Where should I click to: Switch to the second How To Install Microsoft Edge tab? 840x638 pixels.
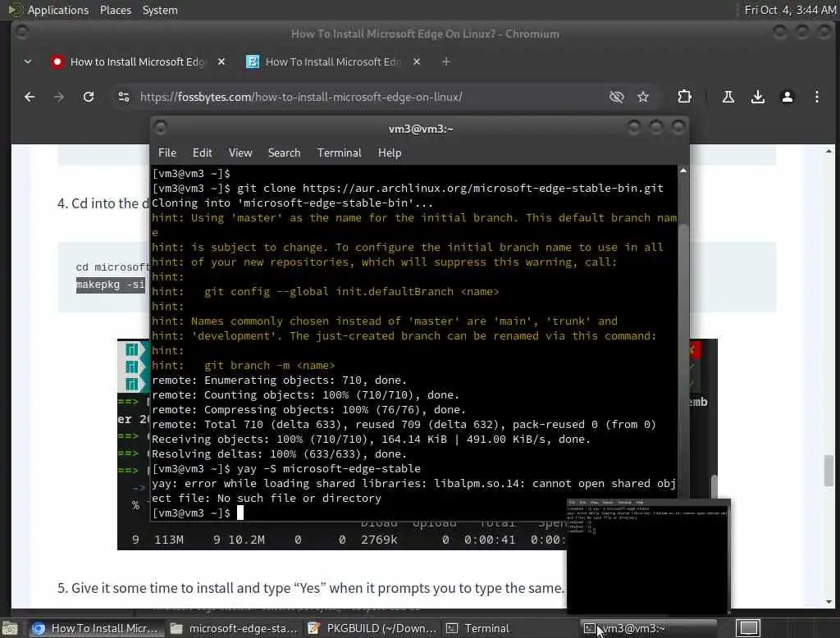pos(333,62)
